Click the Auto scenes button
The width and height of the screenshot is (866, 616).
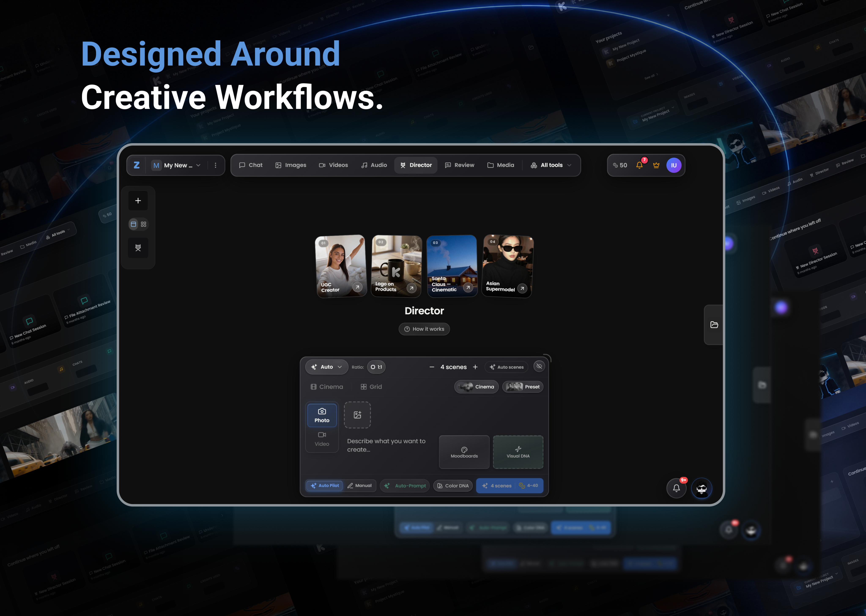point(506,367)
